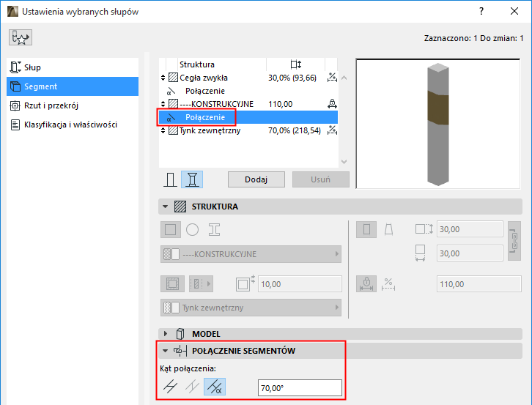532x405 pixels.
Task: Select circular cross-section shape
Action: click(193, 230)
